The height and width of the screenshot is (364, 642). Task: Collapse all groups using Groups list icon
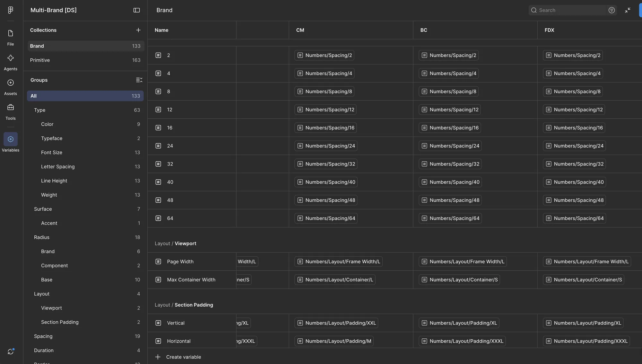pyautogui.click(x=139, y=80)
